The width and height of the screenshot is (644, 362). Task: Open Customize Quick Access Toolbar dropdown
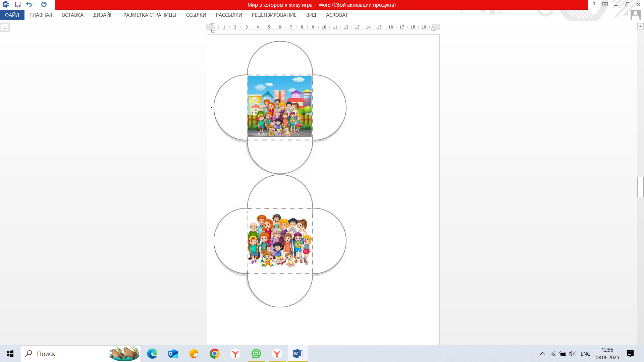pyautogui.click(x=53, y=5)
